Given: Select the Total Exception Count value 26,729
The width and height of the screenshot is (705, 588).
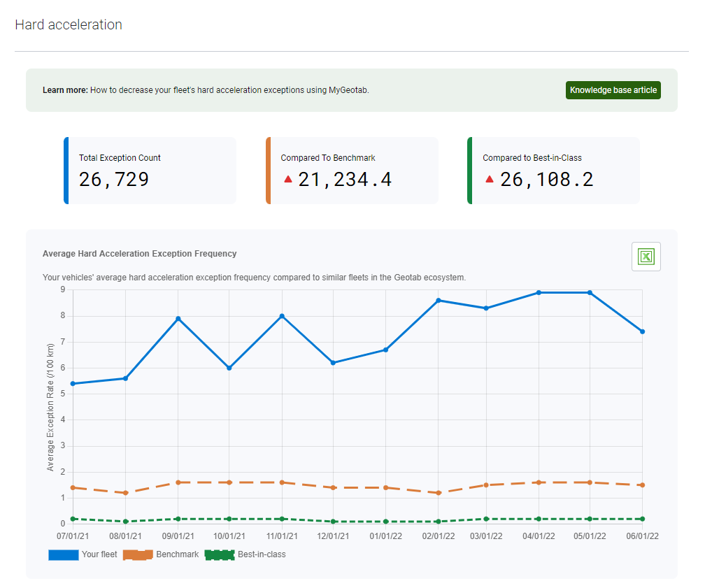Looking at the screenshot, I should click(114, 180).
